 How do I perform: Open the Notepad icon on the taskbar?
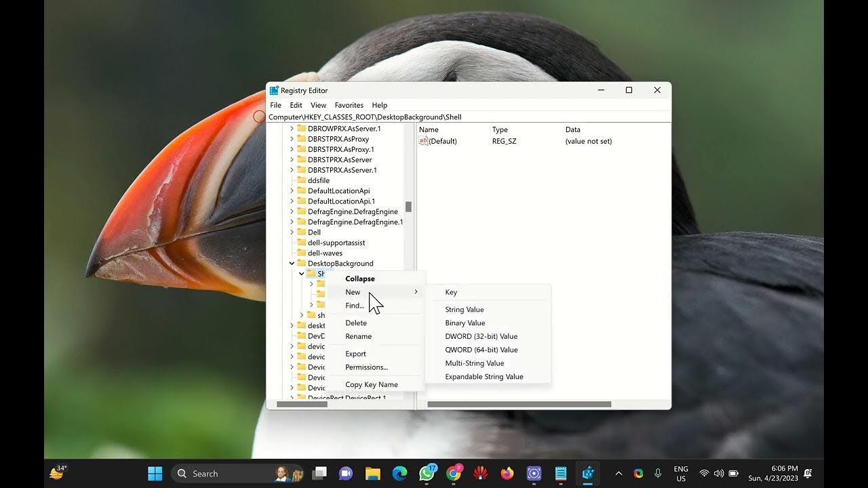[x=561, y=473]
